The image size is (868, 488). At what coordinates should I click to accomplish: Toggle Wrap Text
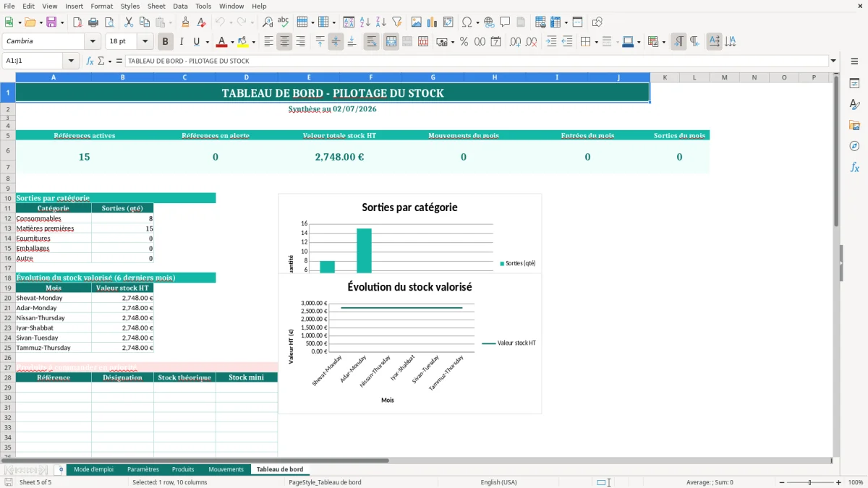pyautogui.click(x=371, y=42)
